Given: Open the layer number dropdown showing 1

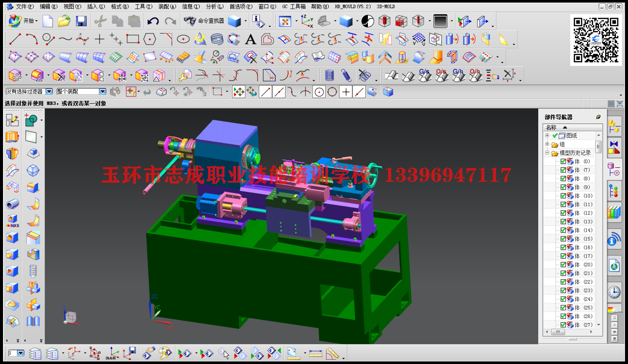Looking at the screenshot, I should 20,353.
